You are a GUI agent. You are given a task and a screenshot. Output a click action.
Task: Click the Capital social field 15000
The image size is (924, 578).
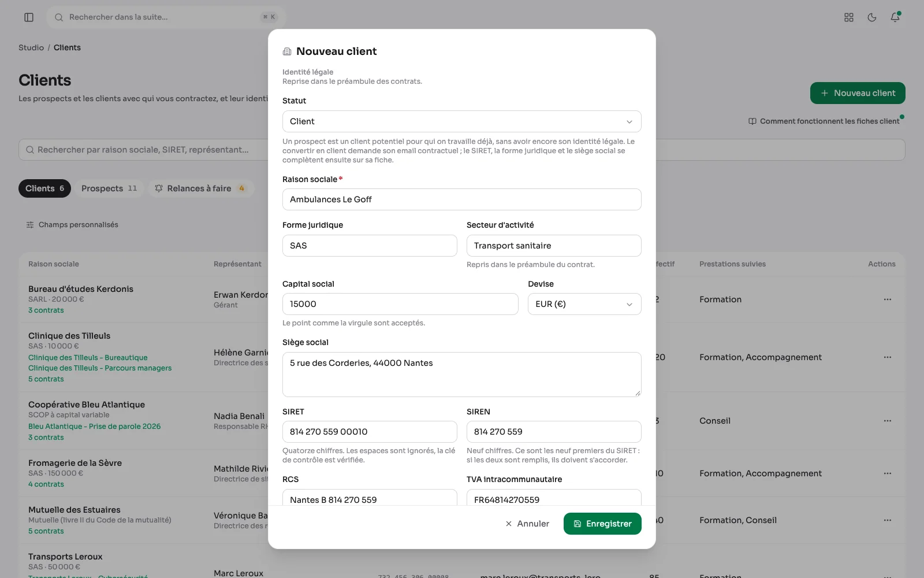click(x=400, y=304)
